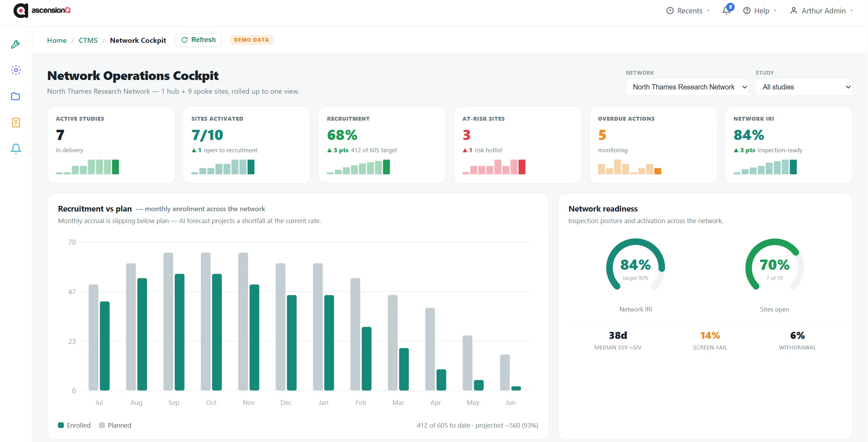868x442 pixels.
Task: Go to Home breadcrumb
Action: coord(57,40)
